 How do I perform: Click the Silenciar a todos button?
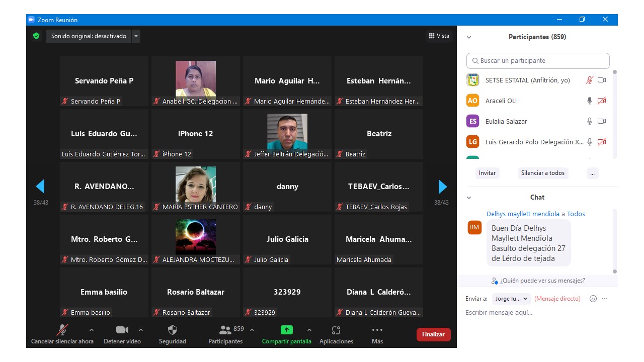point(543,173)
